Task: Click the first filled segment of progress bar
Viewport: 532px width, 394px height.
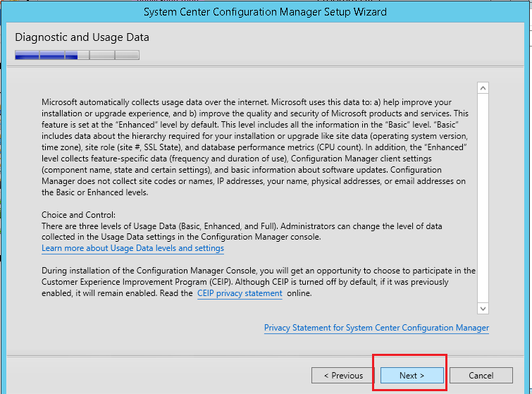Action: tap(27, 55)
